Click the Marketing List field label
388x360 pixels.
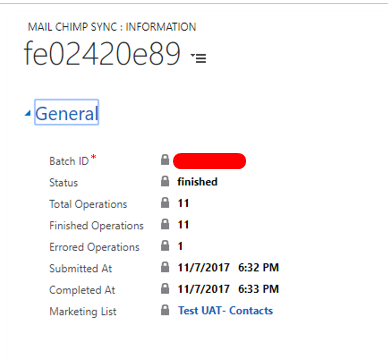click(x=83, y=311)
